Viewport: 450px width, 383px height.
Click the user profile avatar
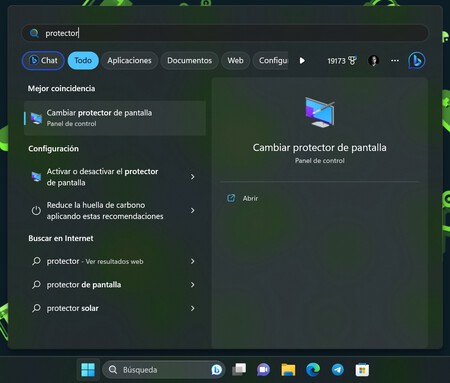[x=373, y=61]
